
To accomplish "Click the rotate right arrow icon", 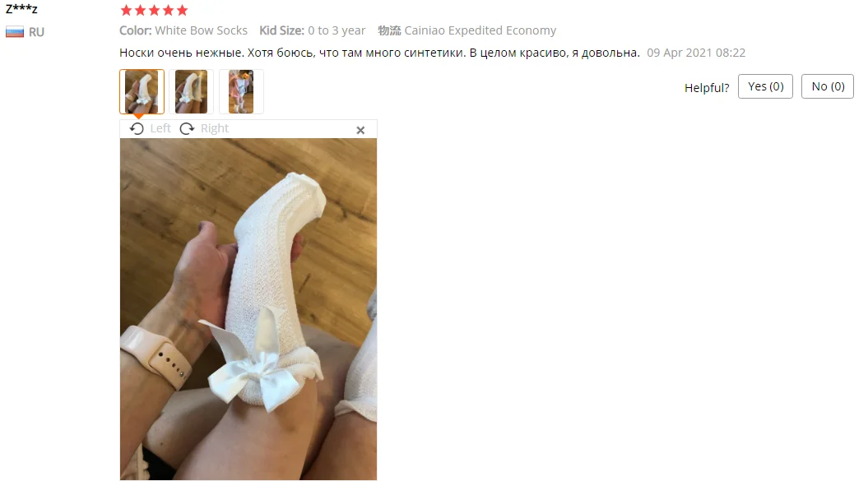I will click(x=187, y=129).
